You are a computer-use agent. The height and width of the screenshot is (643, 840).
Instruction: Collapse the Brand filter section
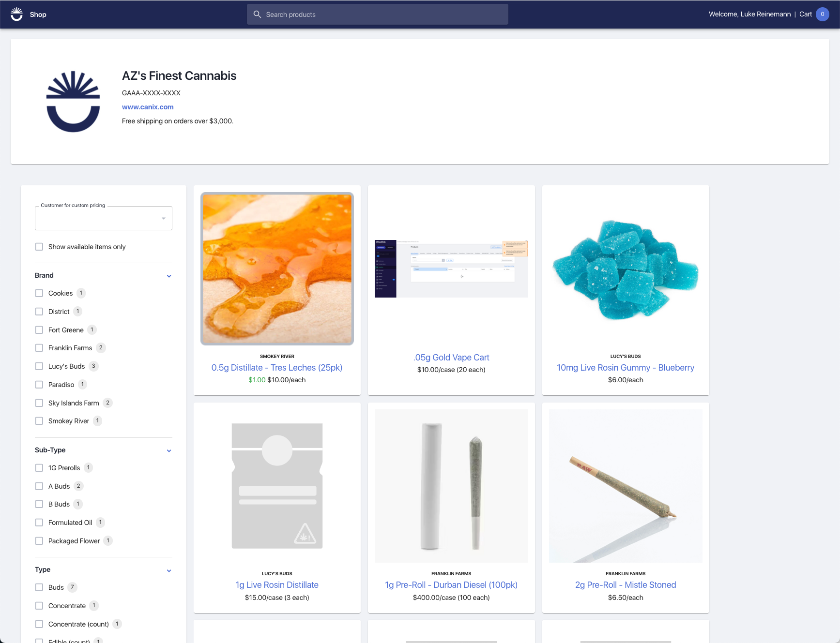click(169, 276)
